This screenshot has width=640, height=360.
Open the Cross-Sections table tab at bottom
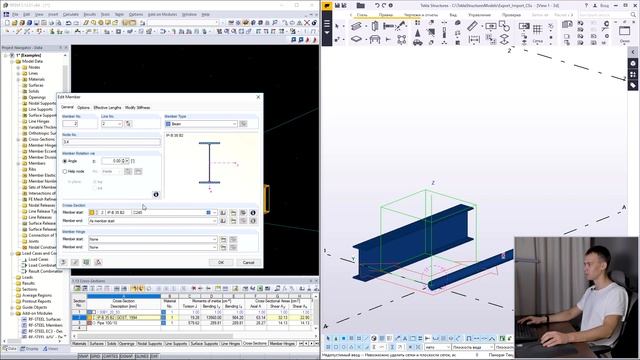[x=255, y=344]
